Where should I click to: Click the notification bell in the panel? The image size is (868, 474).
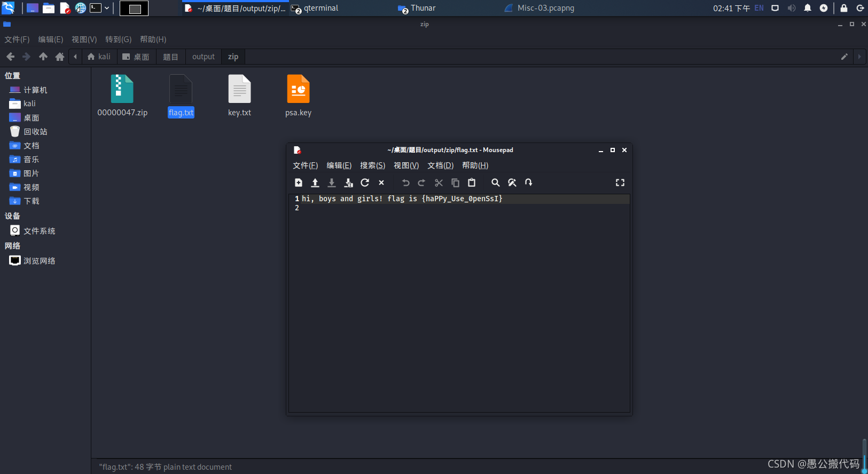808,8
